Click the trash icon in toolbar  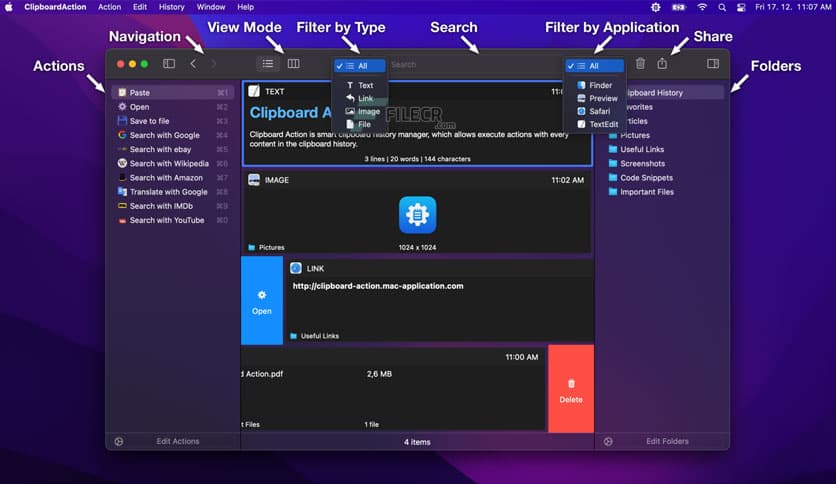click(640, 63)
